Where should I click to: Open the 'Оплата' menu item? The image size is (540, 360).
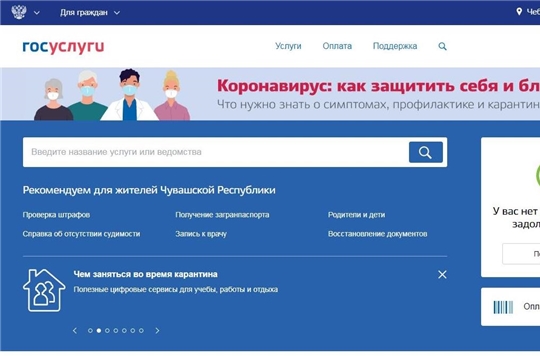337,46
